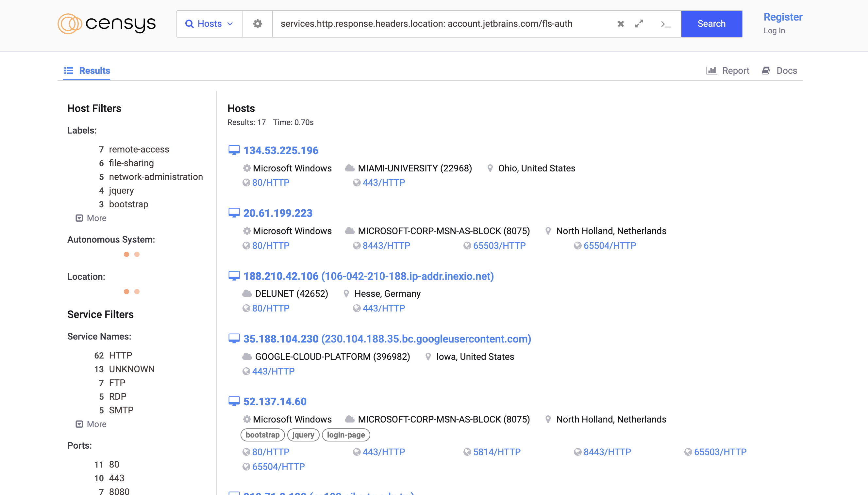Click cloud icon beside MIAMI-UNIVERSITY
The image size is (868, 495).
350,168
